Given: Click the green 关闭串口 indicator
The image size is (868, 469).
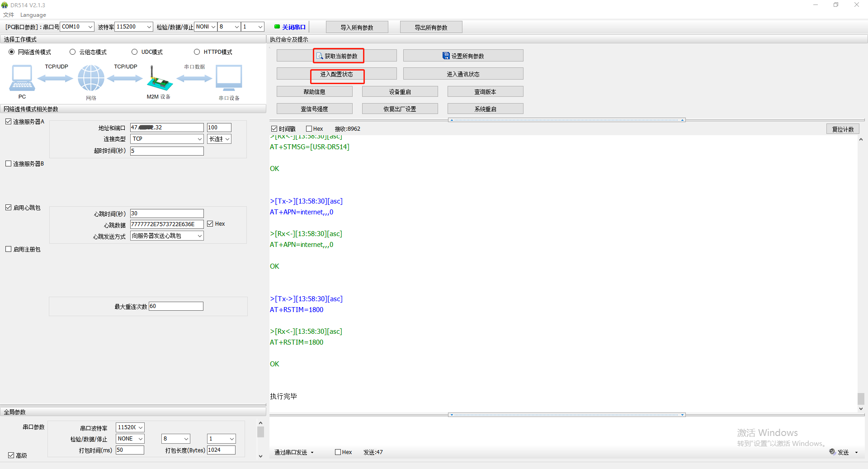Looking at the screenshot, I should click(277, 27).
